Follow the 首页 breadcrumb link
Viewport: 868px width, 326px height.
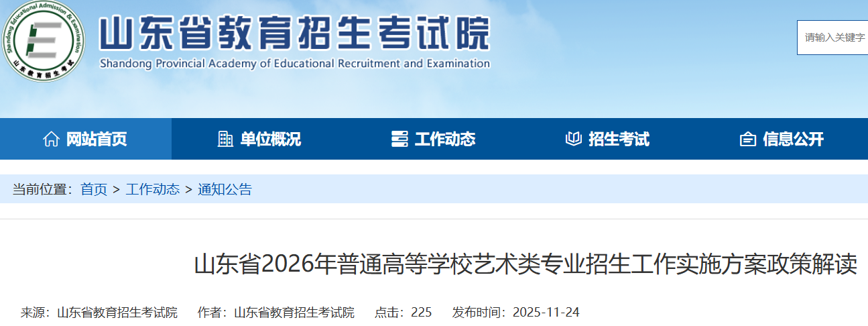tap(94, 189)
